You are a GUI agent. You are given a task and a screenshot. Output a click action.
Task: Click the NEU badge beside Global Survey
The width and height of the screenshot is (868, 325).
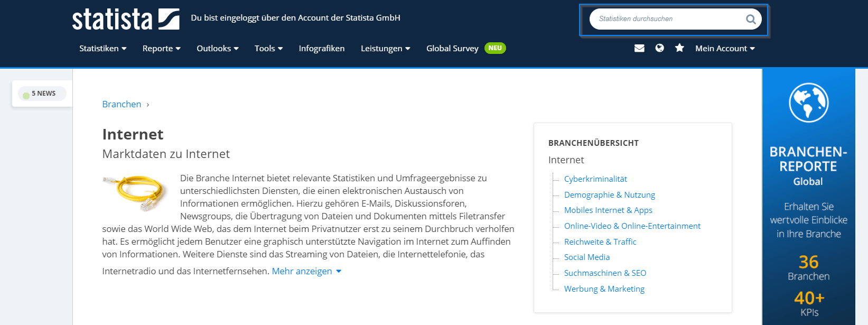[x=495, y=48]
